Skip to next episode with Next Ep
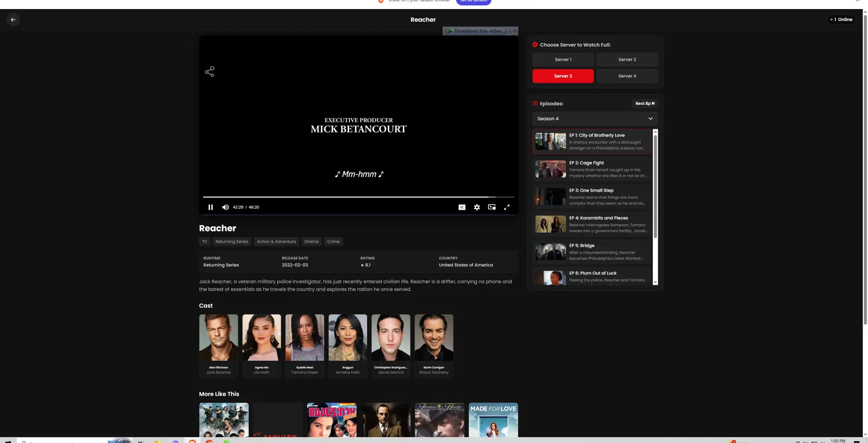The height and width of the screenshot is (443, 868). click(x=645, y=104)
